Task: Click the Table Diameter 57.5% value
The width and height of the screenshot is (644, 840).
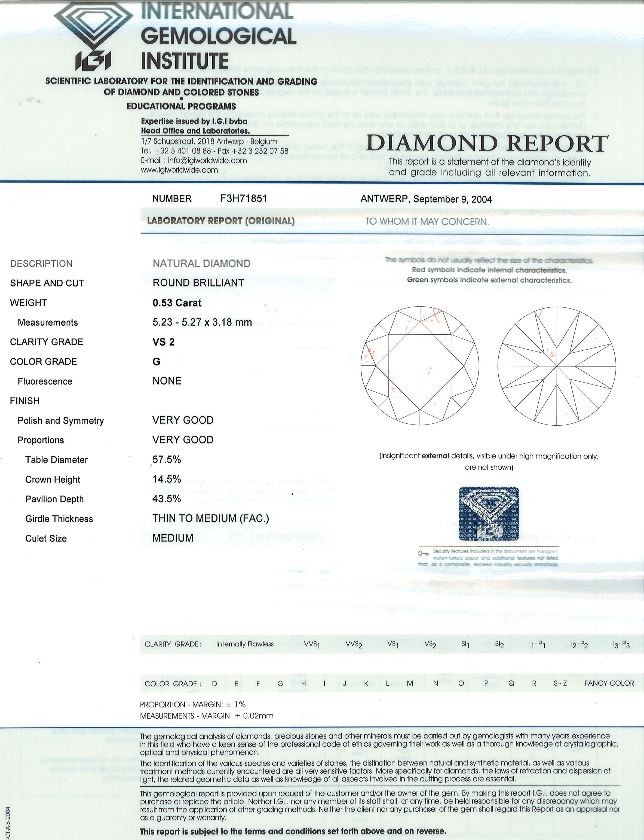Action: click(167, 459)
